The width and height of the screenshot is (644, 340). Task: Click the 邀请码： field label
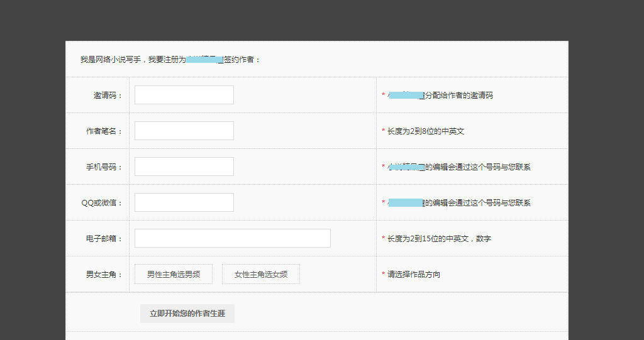(108, 96)
